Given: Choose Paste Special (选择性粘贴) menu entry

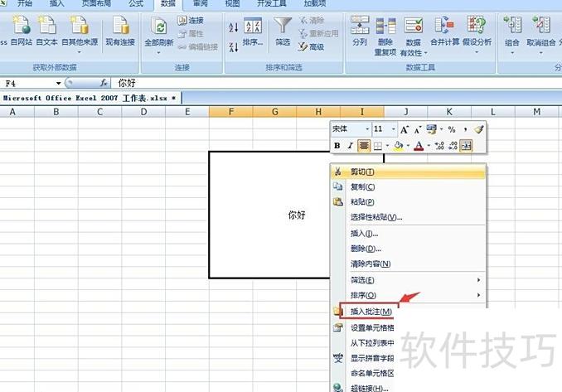Looking at the screenshot, I should point(409,217).
